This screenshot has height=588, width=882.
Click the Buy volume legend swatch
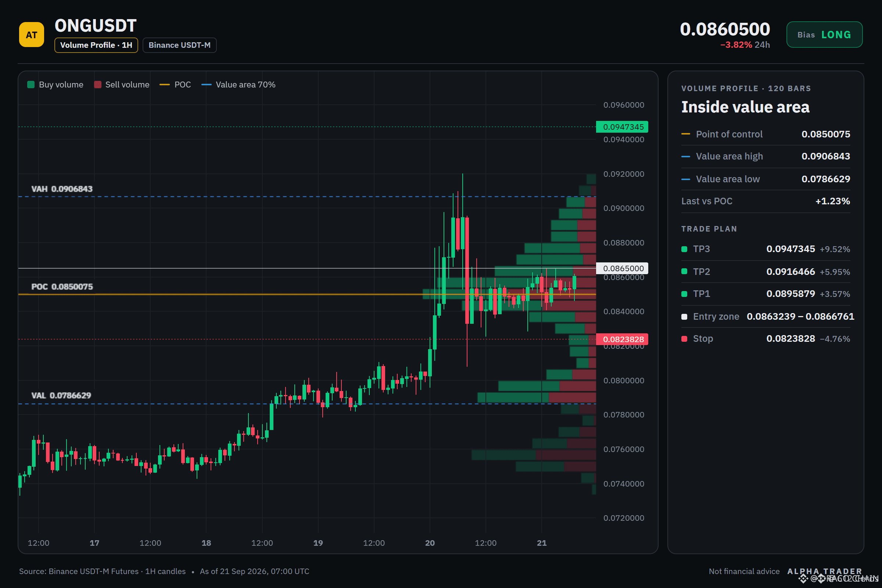[31, 85]
